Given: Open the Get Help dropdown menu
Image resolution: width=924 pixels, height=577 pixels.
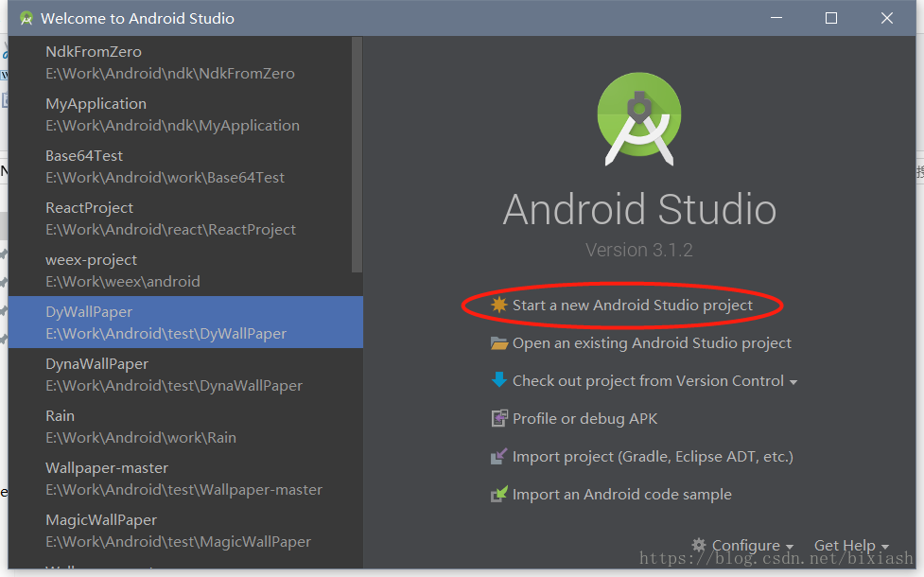Looking at the screenshot, I should click(x=851, y=546).
